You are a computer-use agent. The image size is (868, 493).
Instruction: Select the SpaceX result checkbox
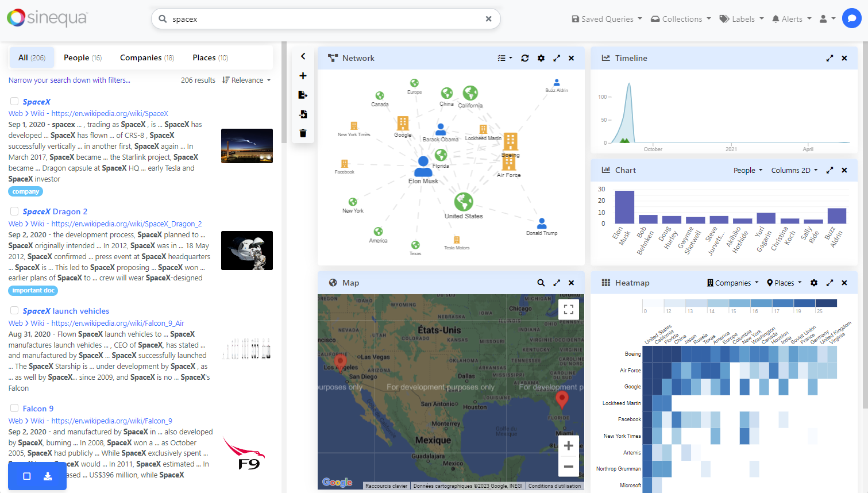pyautogui.click(x=14, y=101)
